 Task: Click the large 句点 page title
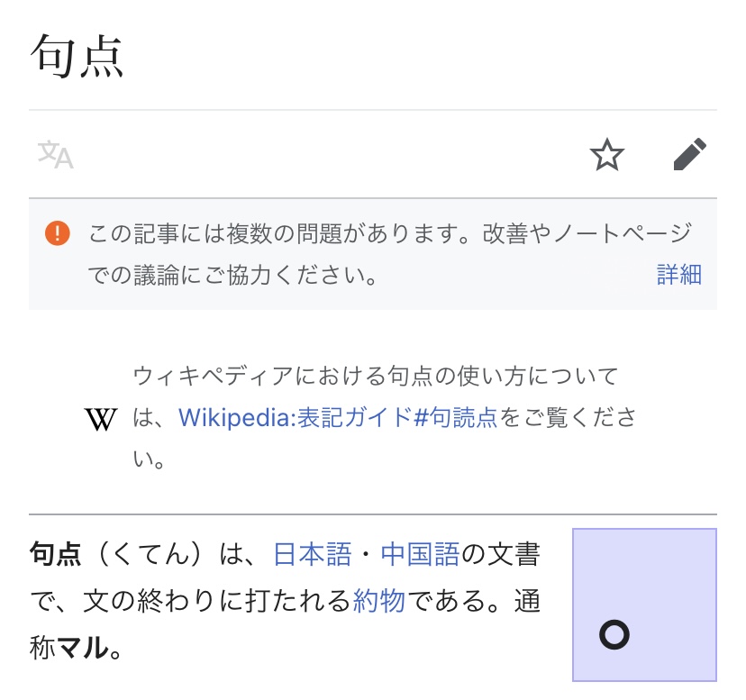(x=77, y=57)
